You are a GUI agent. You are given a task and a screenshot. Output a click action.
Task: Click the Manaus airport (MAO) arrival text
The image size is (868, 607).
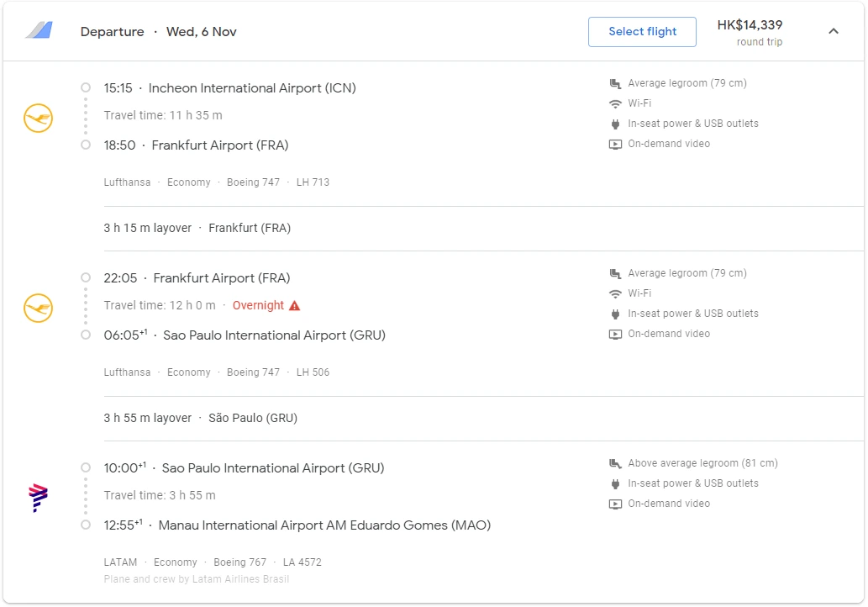[324, 525]
